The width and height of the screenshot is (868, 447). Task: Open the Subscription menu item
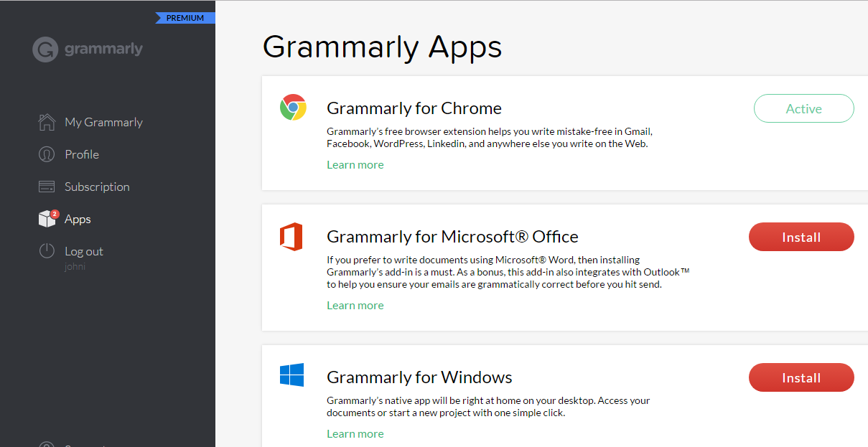pyautogui.click(x=97, y=187)
